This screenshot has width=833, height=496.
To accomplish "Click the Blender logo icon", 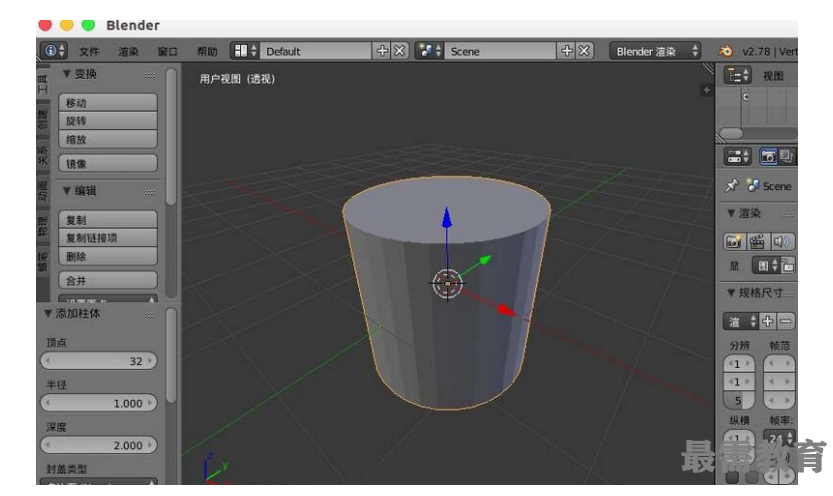I will pyautogui.click(x=726, y=51).
